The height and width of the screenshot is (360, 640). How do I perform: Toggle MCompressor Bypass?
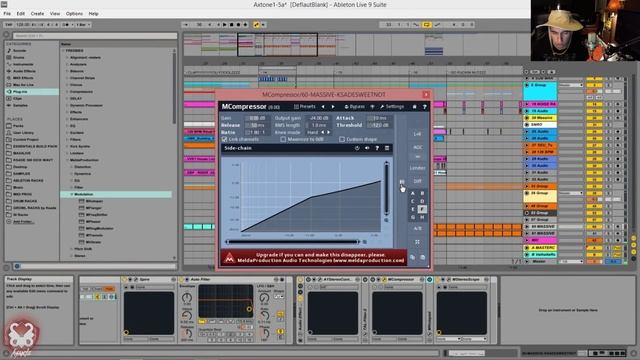click(354, 107)
